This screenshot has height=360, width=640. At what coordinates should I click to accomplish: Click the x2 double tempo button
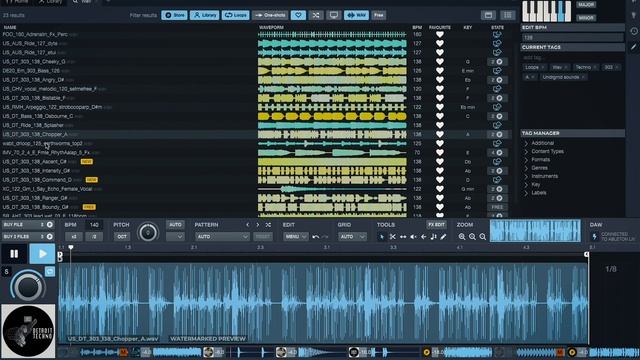pyautogui.click(x=74, y=237)
